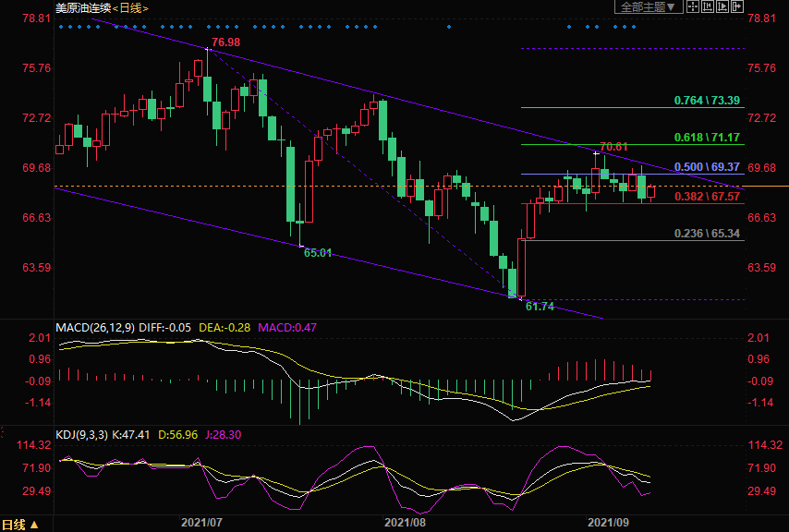The width and height of the screenshot is (789, 532).
Task: Open the 全部主题 dropdown
Action: click(649, 7)
